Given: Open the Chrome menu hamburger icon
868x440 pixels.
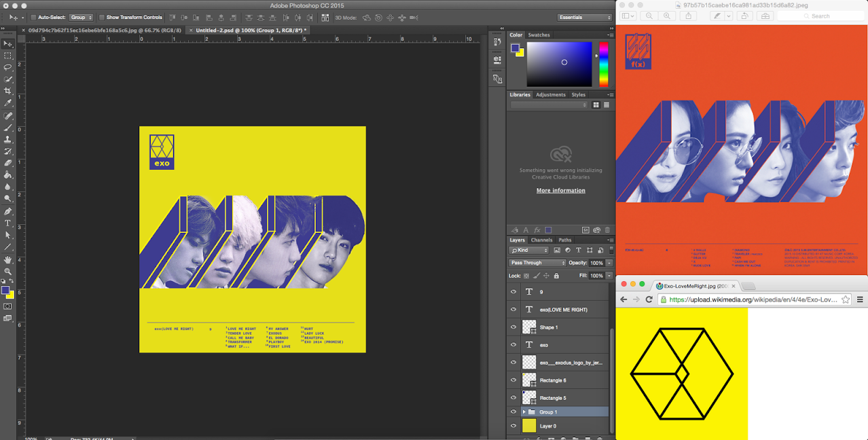Looking at the screenshot, I should [860, 299].
